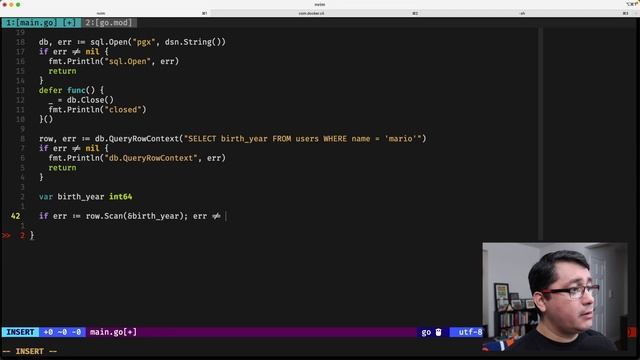This screenshot has height=360, width=640.
Task: Click the webcam video overlay of the presenter
Action: pos(555,297)
